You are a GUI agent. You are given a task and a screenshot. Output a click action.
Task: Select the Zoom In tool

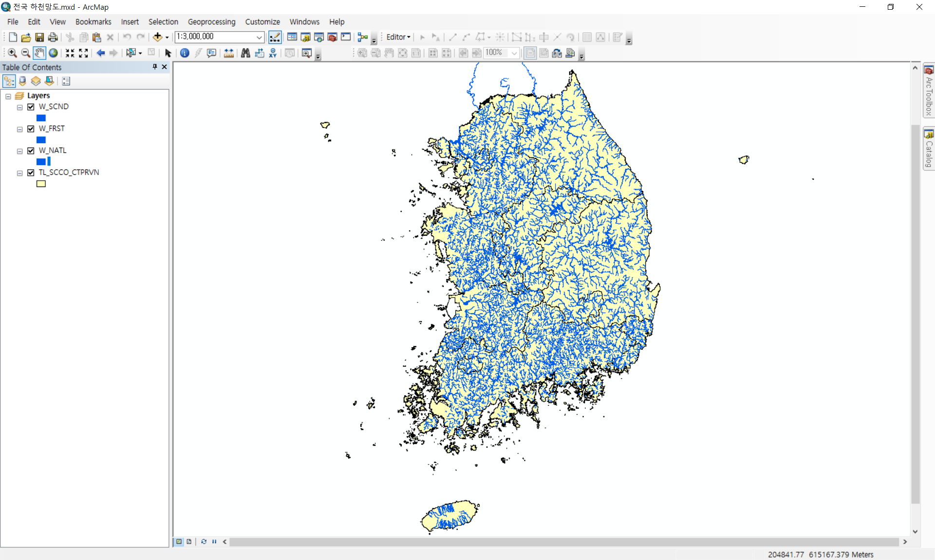[12, 53]
